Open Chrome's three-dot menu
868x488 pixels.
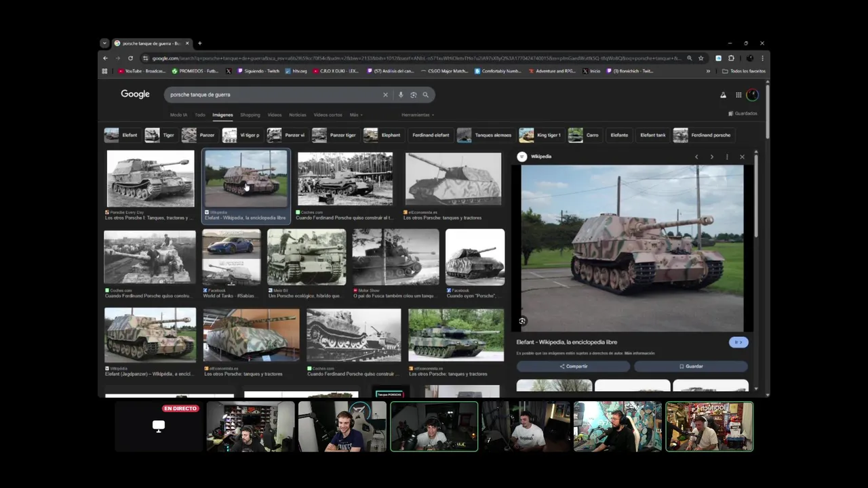pyautogui.click(x=762, y=58)
